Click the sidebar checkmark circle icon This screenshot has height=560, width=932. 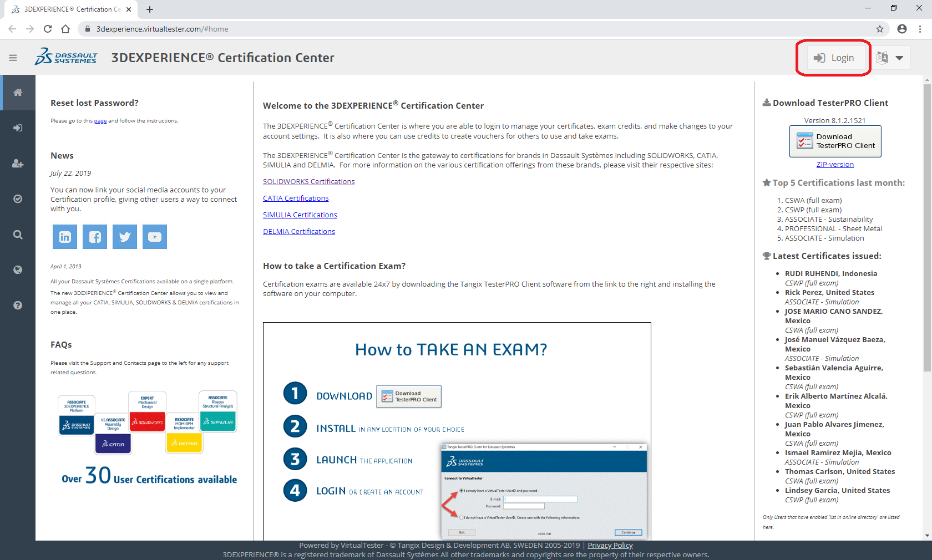click(x=18, y=199)
